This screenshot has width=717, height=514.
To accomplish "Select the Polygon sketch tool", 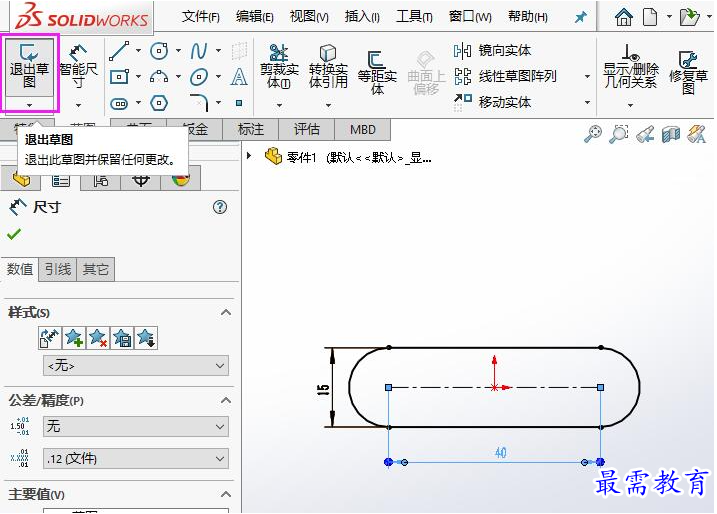I will [159, 103].
